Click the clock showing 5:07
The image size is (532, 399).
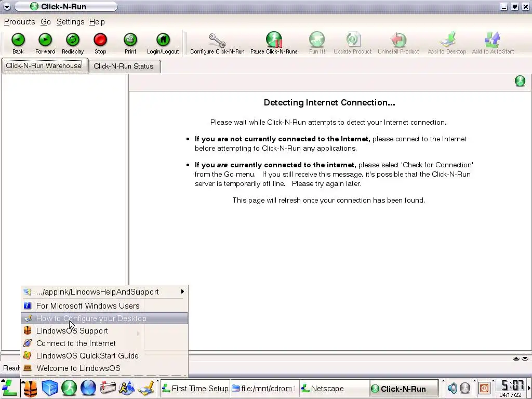[x=512, y=385]
